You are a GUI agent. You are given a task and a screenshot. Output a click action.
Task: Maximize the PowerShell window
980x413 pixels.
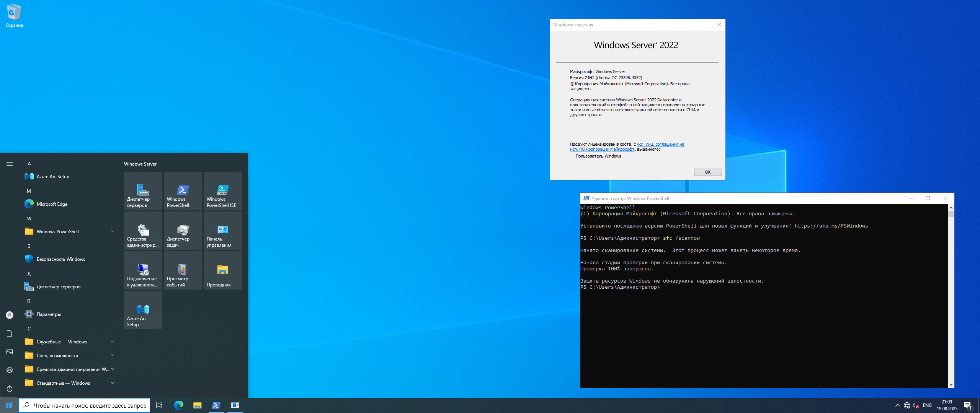pyautogui.click(x=928, y=198)
